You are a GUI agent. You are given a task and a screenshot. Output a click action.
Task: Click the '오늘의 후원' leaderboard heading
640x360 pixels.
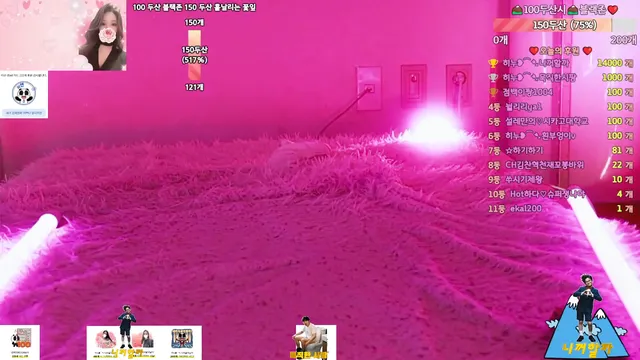point(560,51)
